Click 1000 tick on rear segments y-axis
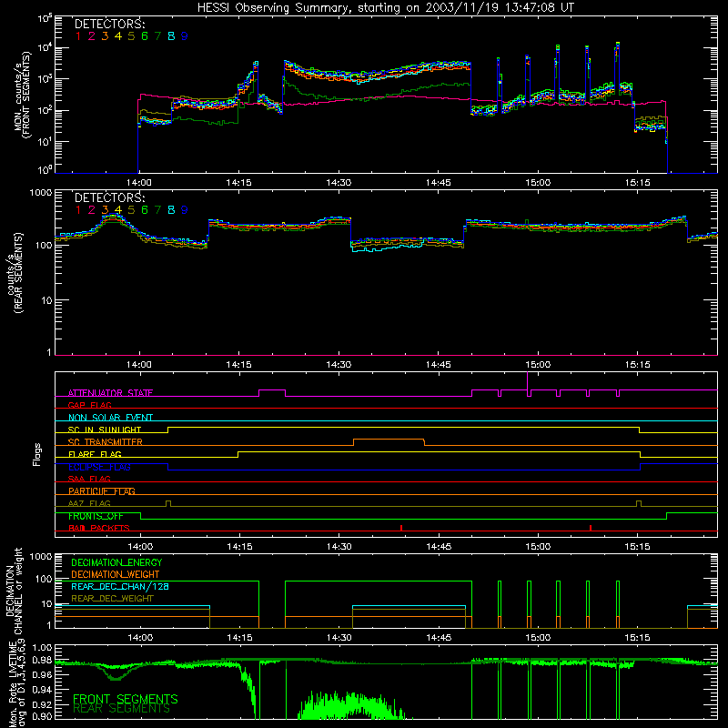728x728 pixels. (x=41, y=192)
